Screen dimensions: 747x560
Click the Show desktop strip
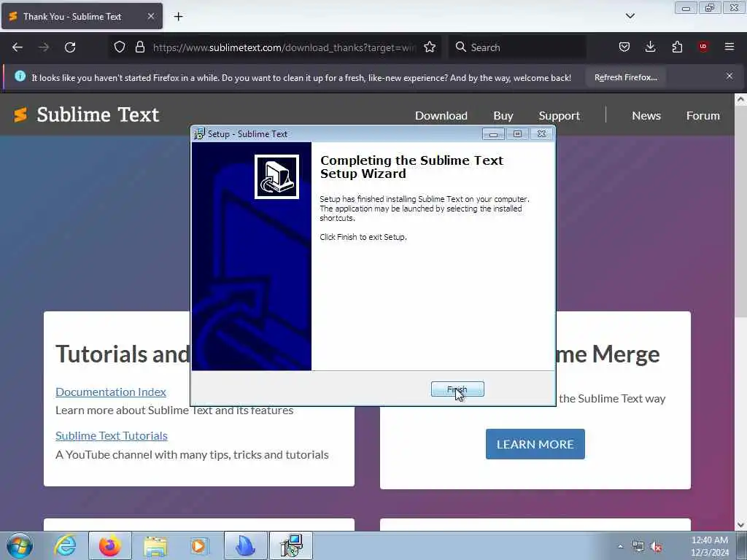pyautogui.click(x=742, y=546)
